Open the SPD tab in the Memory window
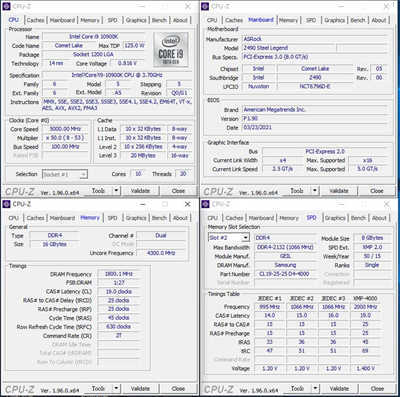 [112, 218]
